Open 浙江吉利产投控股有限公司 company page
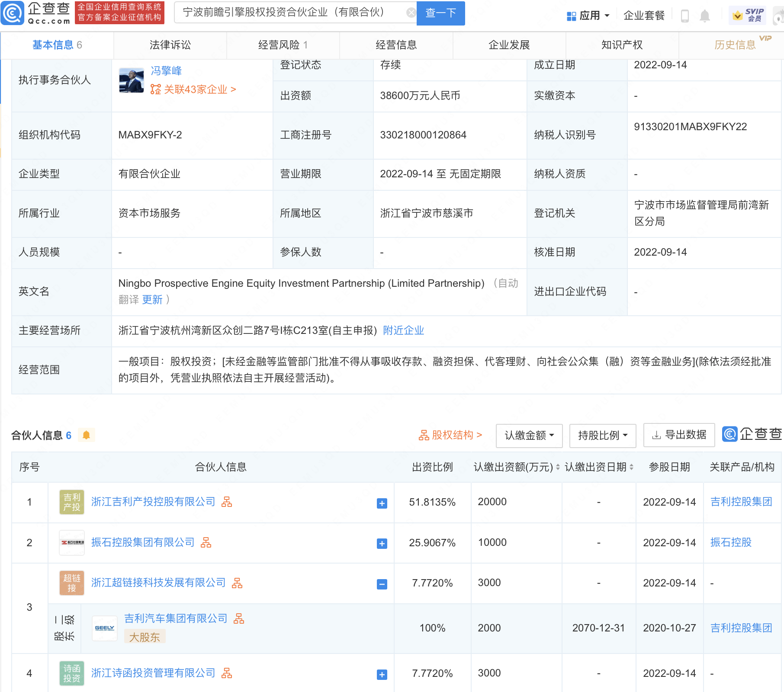This screenshot has width=784, height=692. point(153,502)
